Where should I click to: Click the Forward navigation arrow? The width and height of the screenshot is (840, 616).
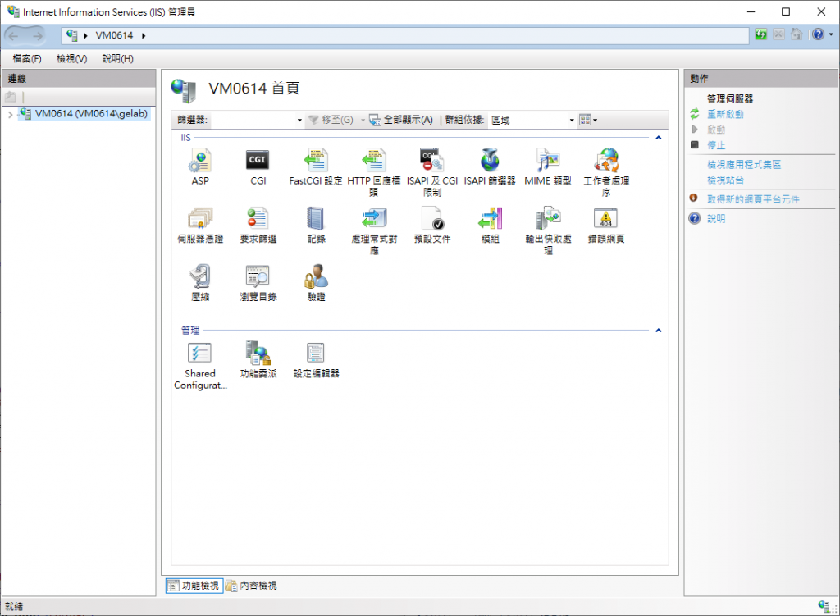[37, 36]
